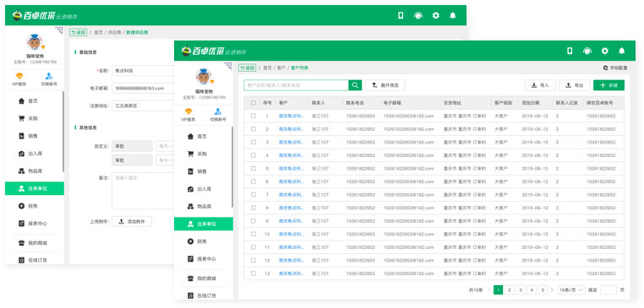Image resolution: width=644 pixels, height=308 pixels.
Task: Click user avatar in front window sidebar
Action: [204, 76]
